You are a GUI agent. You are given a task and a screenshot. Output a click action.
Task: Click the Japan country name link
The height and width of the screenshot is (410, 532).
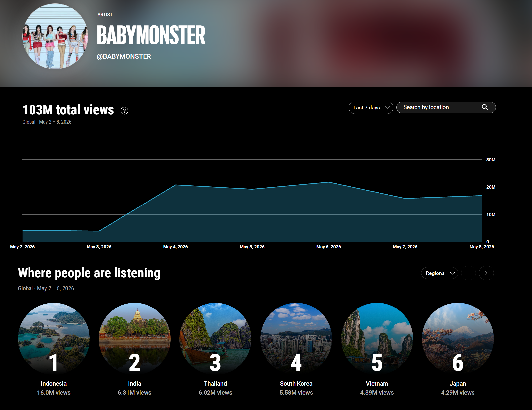pyautogui.click(x=458, y=384)
